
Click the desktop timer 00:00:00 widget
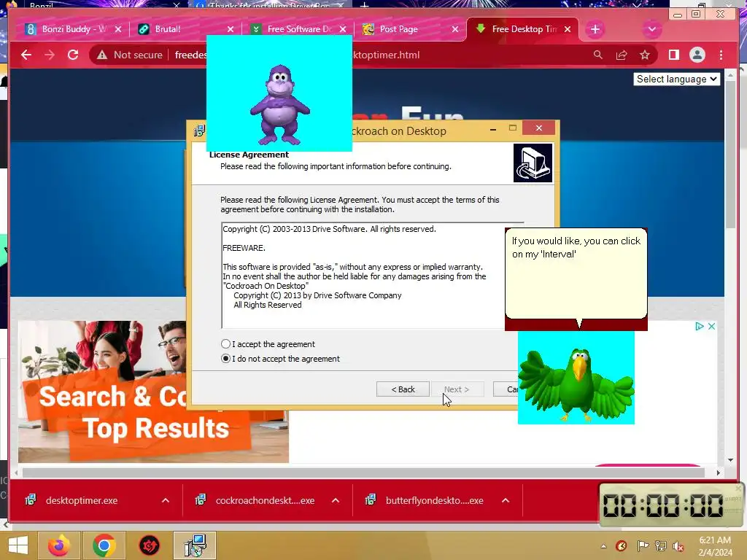tap(671, 505)
